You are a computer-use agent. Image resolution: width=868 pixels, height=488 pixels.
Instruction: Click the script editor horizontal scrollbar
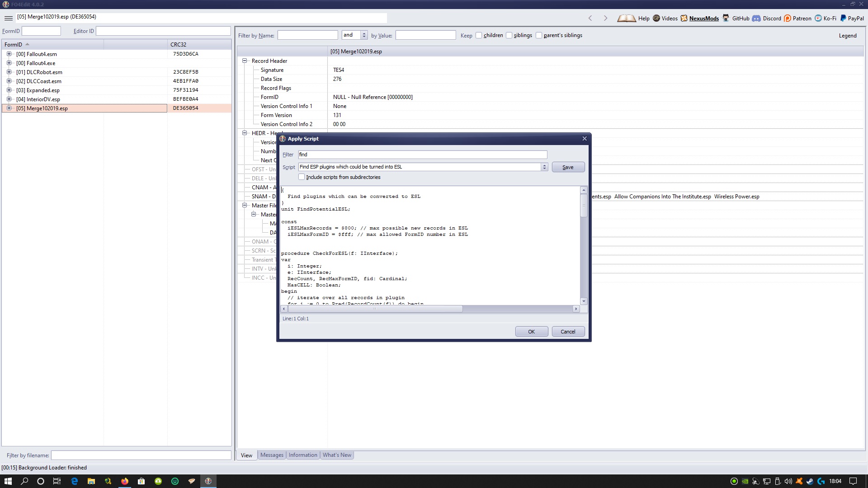coord(374,309)
